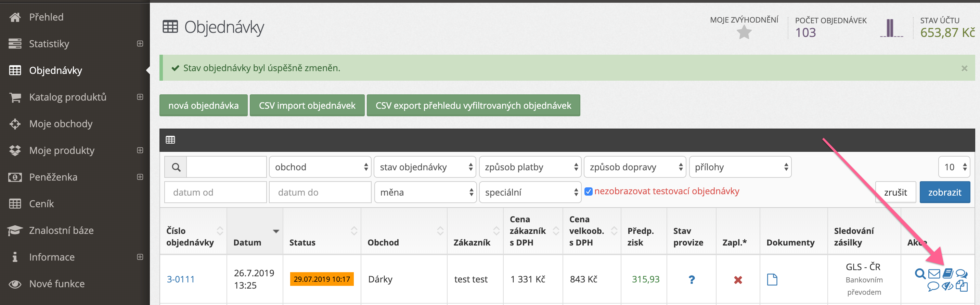Go to Peněženka in the sidebar

point(53,177)
